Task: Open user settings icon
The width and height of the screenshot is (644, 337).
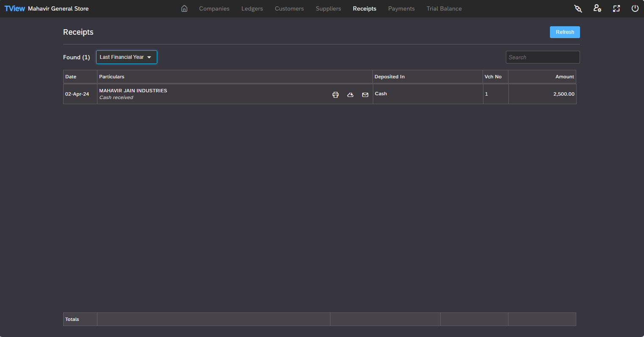Action: (597, 8)
